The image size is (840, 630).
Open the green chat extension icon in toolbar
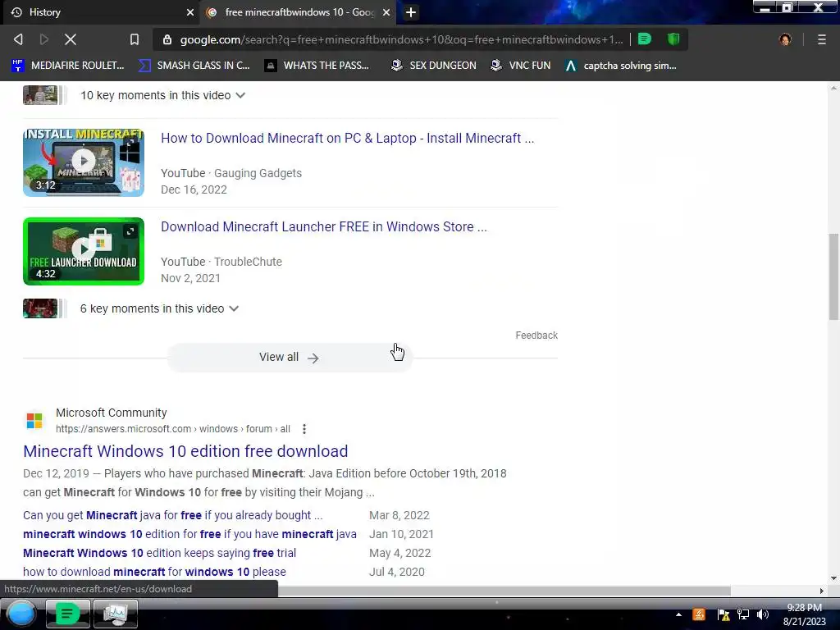645,39
